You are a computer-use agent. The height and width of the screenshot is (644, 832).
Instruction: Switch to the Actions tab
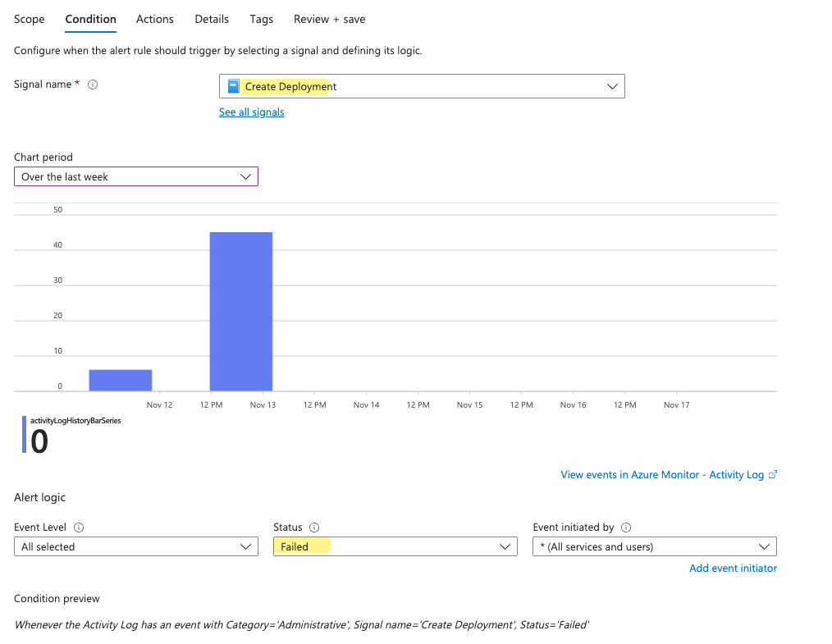[155, 19]
